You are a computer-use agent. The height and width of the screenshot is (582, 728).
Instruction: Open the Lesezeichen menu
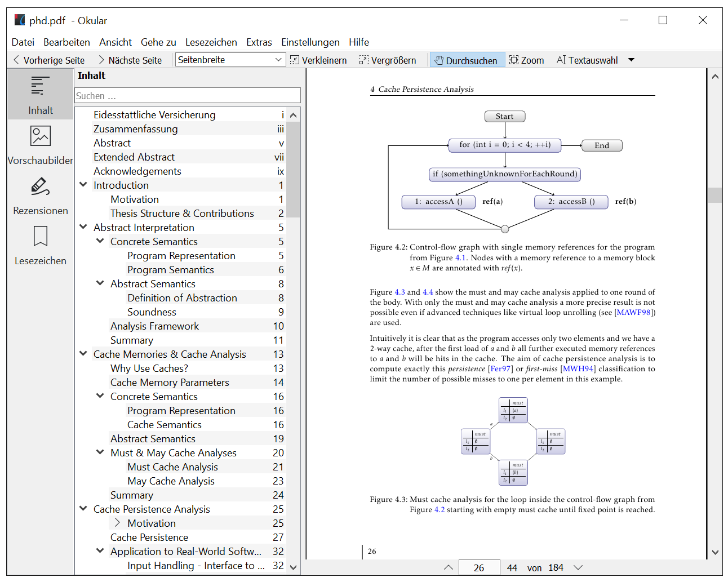pos(211,42)
